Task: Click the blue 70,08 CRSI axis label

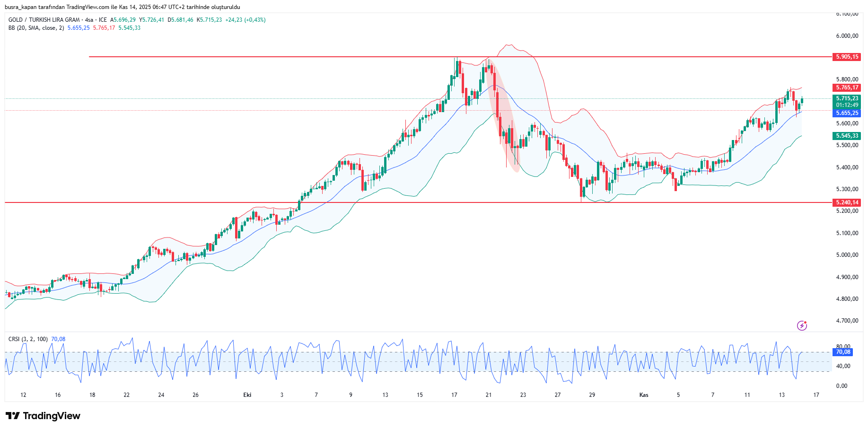Action: point(842,352)
